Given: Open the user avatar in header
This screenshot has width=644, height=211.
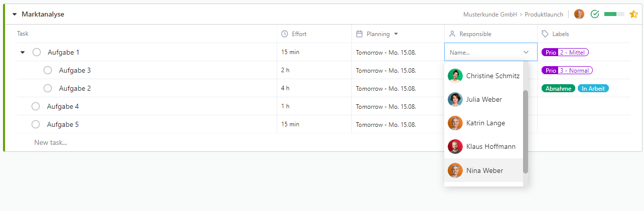Looking at the screenshot, I should (x=579, y=14).
